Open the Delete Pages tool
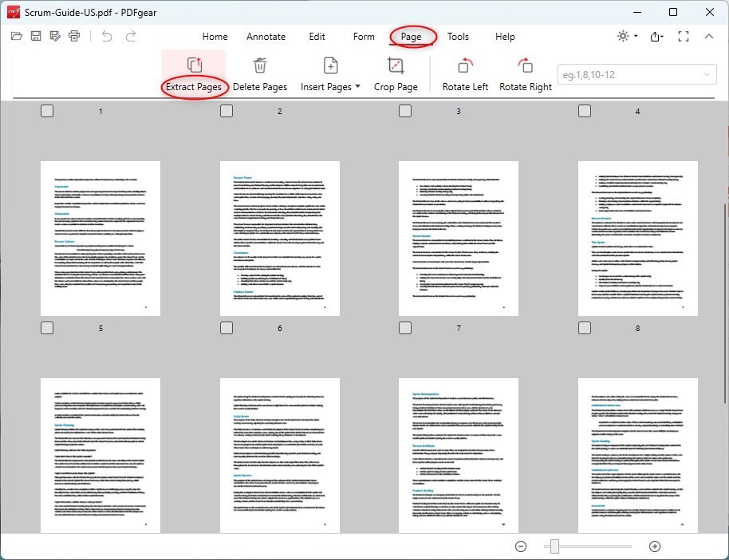 click(x=261, y=72)
